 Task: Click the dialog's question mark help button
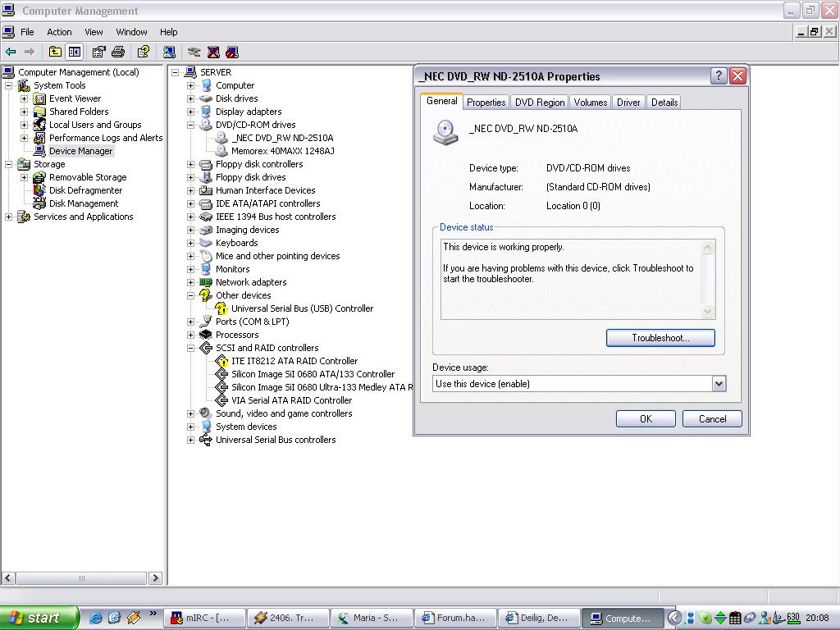coord(719,76)
